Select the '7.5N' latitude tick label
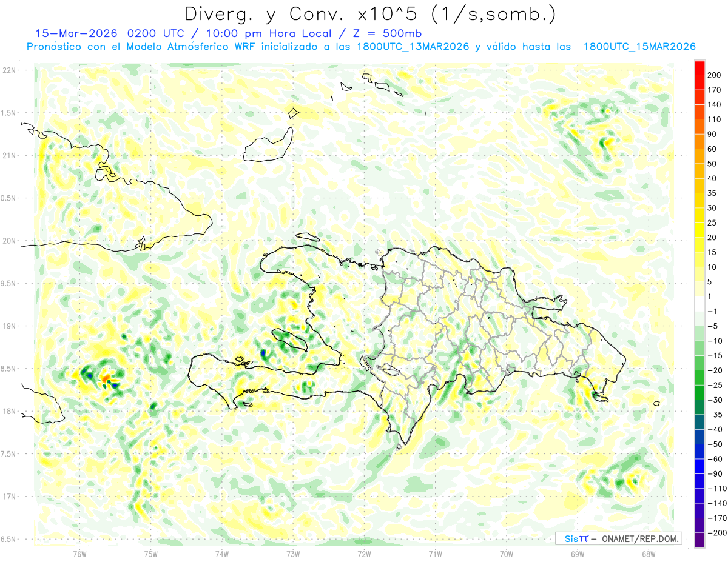Image resolution: width=728 pixels, height=562 pixels. [x=8, y=454]
